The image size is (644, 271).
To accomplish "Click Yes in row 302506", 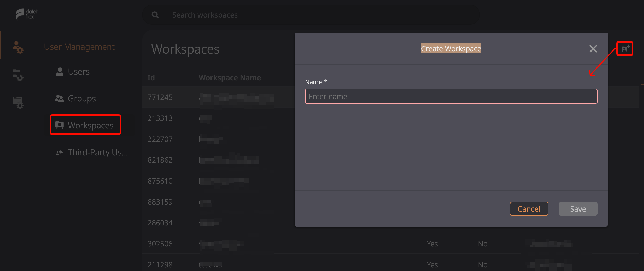I will 432,244.
